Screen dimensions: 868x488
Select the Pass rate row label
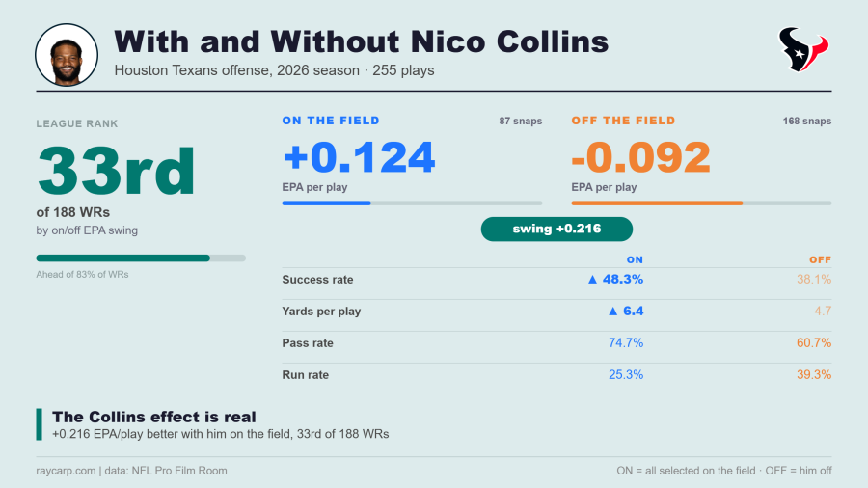coord(308,343)
